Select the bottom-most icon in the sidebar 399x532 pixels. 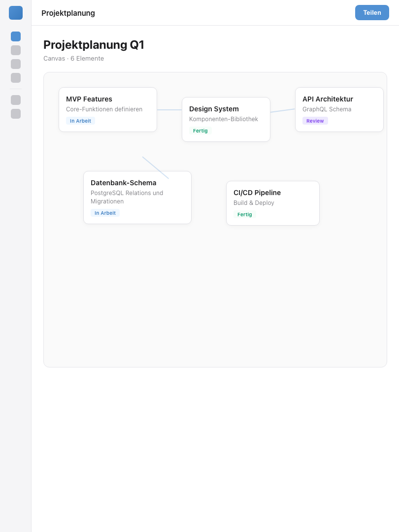tap(15, 114)
